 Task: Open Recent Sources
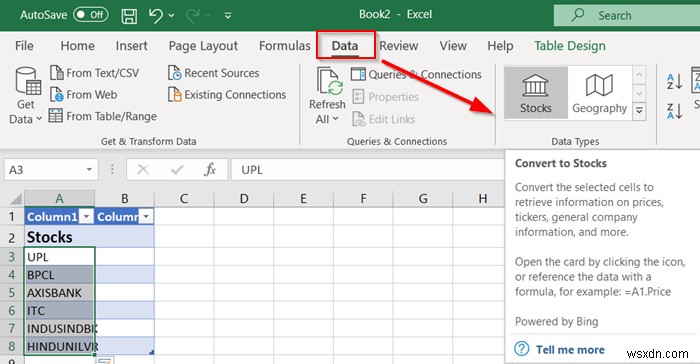coord(213,73)
